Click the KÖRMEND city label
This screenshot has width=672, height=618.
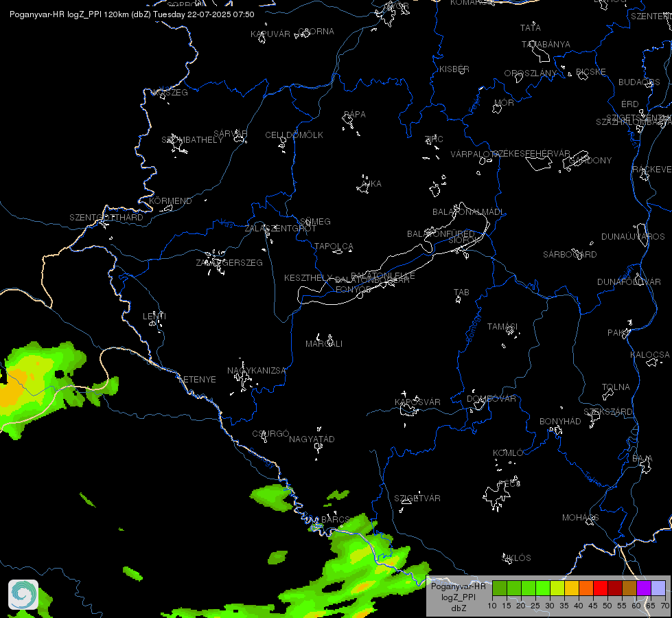170,201
